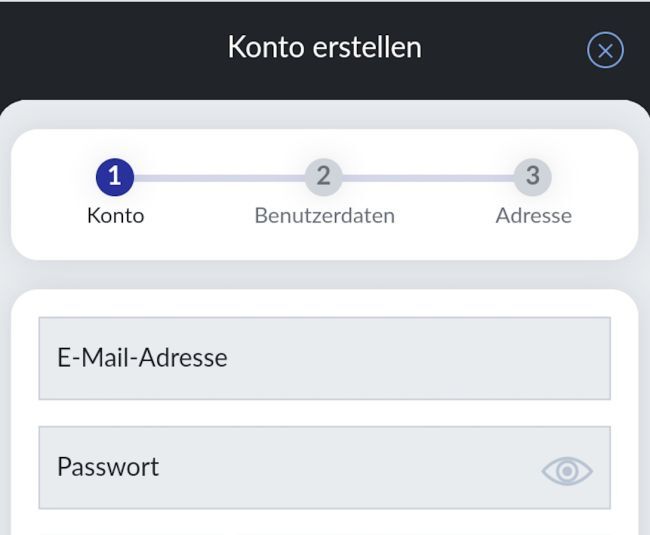The image size is (650, 535).
Task: Click progress line between steps 2 and 3
Action: point(428,178)
